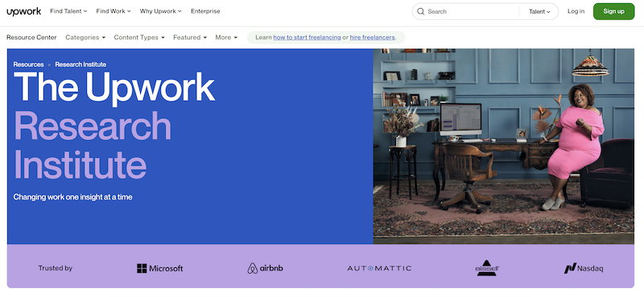The width and height of the screenshot is (644, 297).
Task: Click the hero photo of woman at desk
Action: coord(504,146)
